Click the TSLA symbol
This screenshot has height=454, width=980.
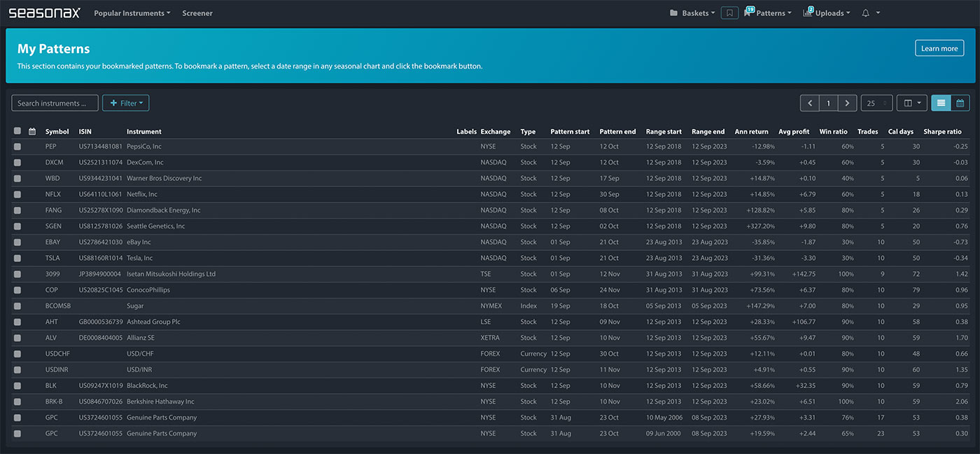[52, 258]
